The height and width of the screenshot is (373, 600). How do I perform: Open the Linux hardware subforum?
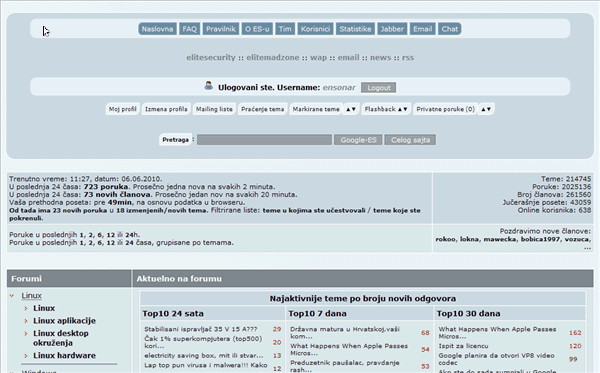pos(64,355)
